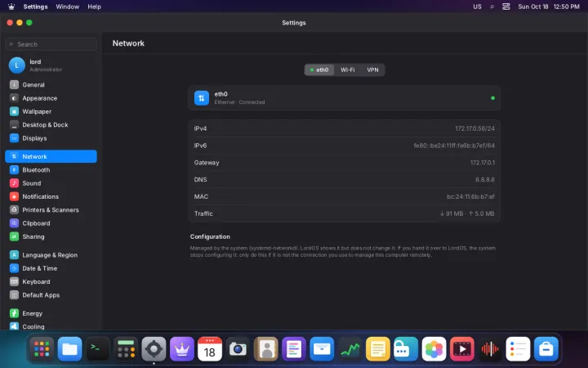Viewport: 588px width, 368px height.
Task: Open Calculator from the dock
Action: 126,349
